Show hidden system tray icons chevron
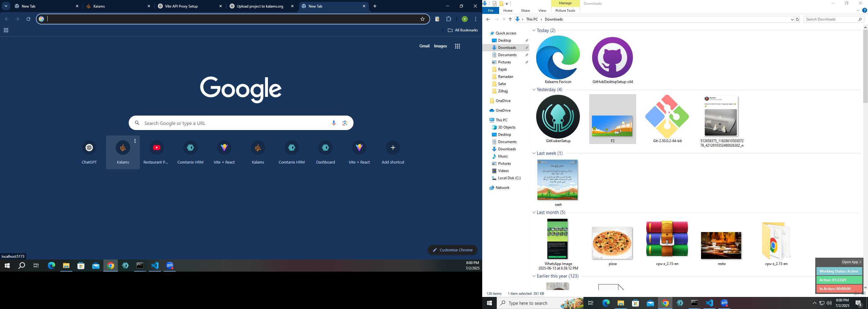 click(x=814, y=303)
